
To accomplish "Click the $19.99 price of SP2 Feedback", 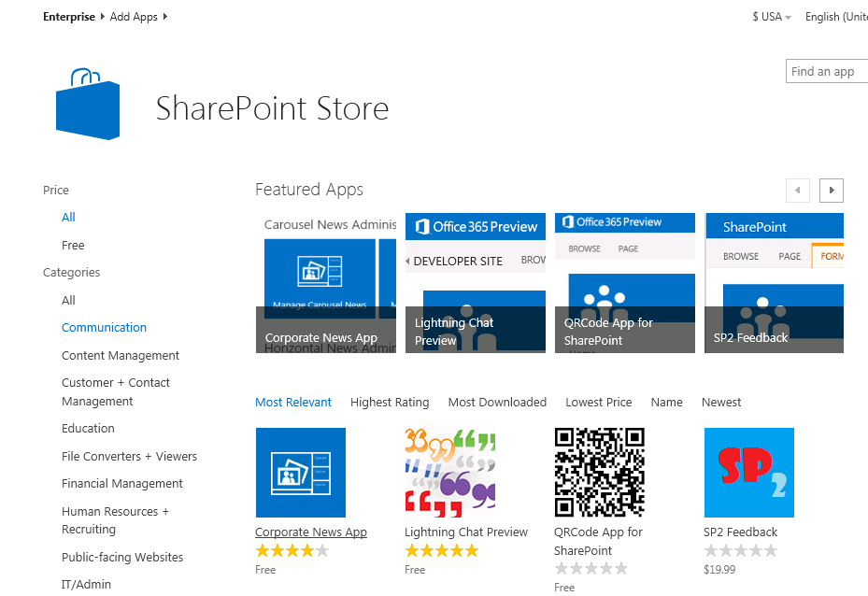I will click(x=719, y=570).
